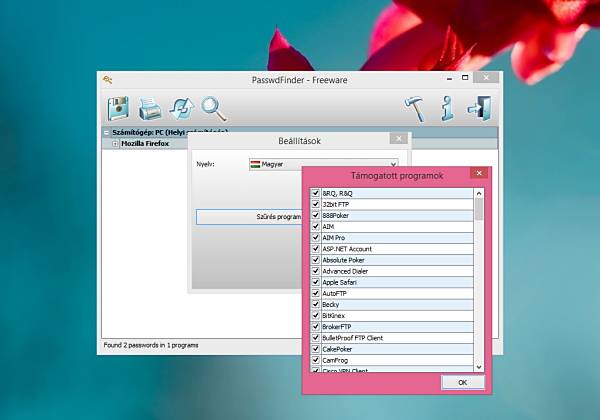
Task: Click the BulletProof FTP Client entry text
Action: coord(352,338)
